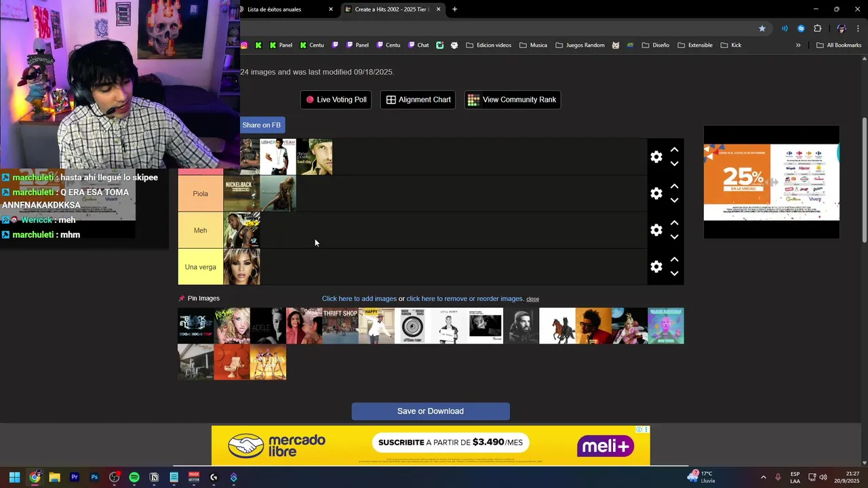868x488 pixels.
Task: Click Save or Download button
Action: pos(431,411)
